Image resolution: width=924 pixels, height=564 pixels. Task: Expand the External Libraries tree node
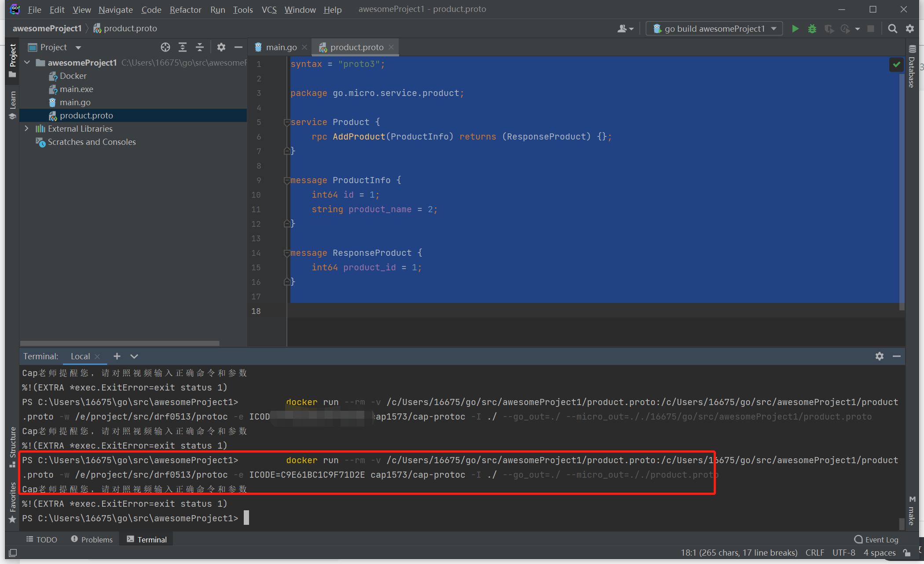pyautogui.click(x=27, y=129)
